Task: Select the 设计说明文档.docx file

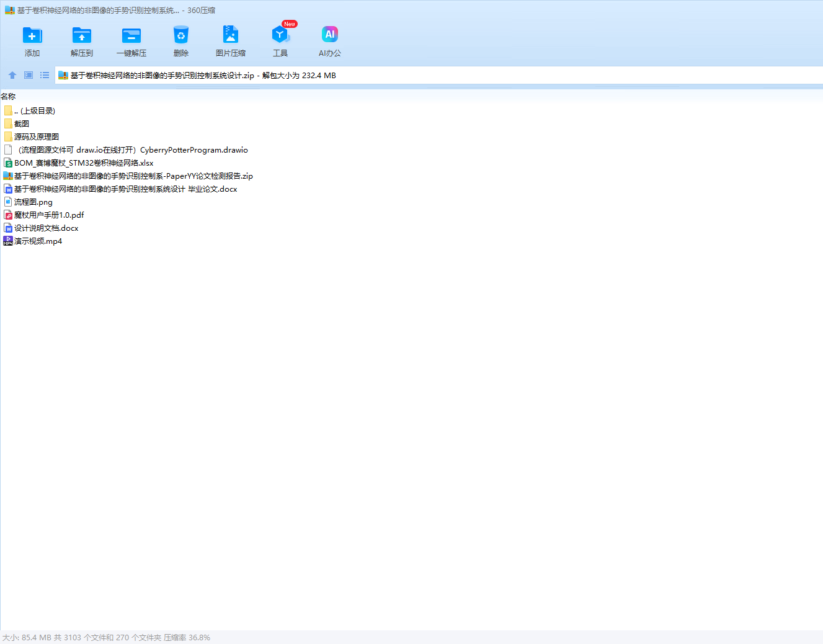Action: pyautogui.click(x=42, y=228)
